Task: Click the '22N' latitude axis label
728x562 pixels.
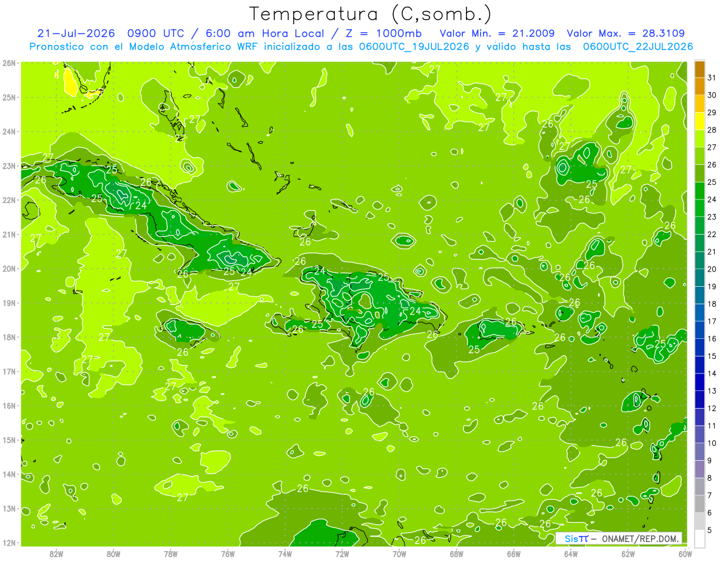Action: point(9,200)
